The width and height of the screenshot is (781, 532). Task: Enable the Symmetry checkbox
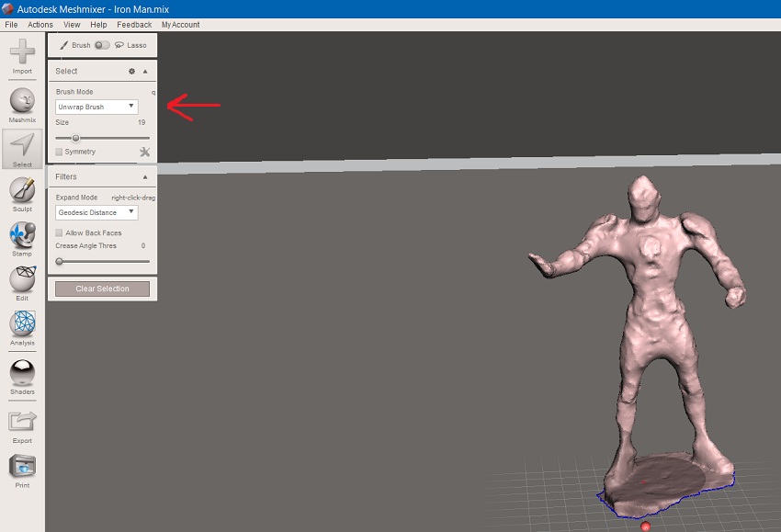point(59,152)
